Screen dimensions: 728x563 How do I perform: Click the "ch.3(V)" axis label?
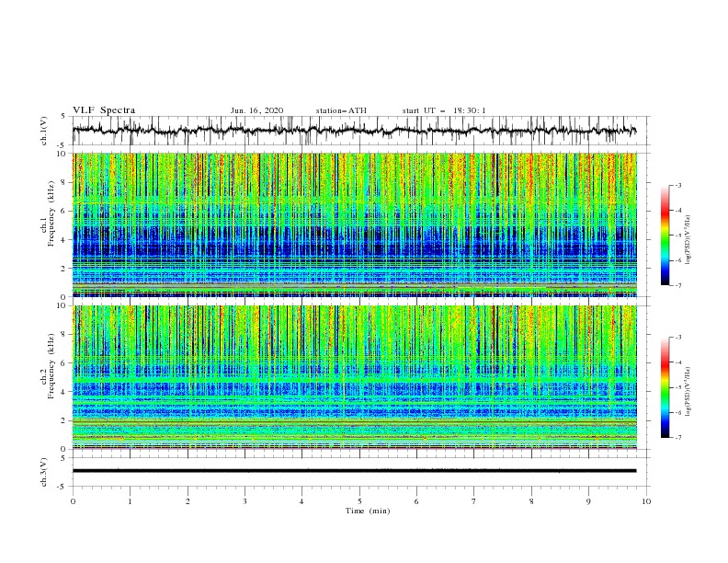pyautogui.click(x=44, y=472)
